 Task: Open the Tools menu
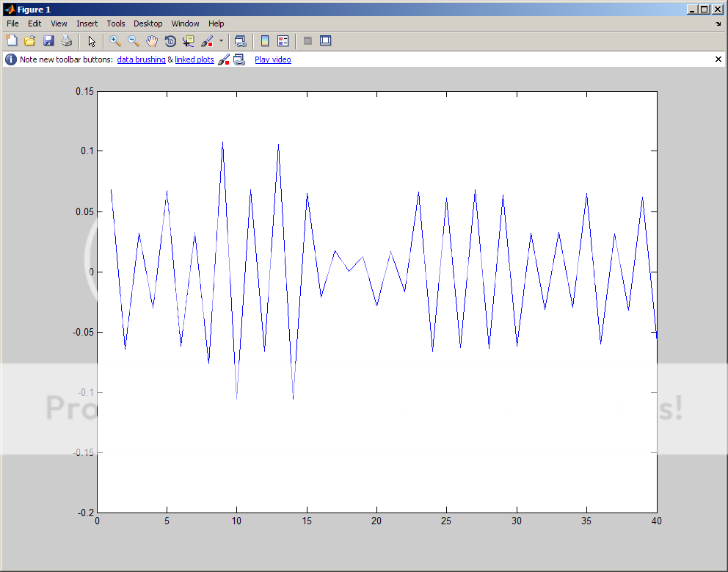(x=116, y=23)
